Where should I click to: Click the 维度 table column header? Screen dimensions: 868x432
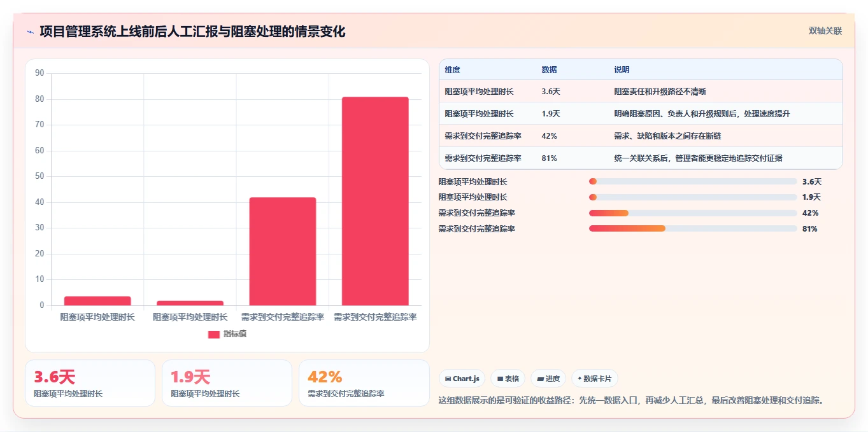click(x=453, y=70)
